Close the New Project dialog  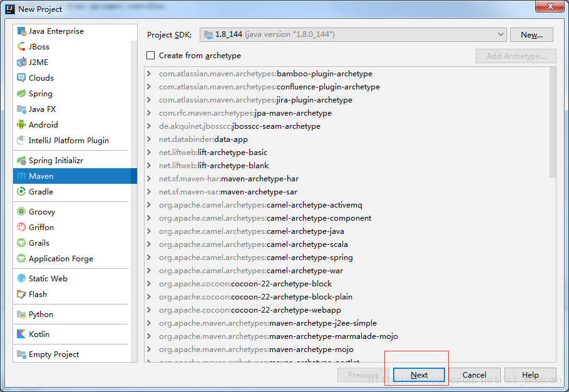tap(550, 6)
